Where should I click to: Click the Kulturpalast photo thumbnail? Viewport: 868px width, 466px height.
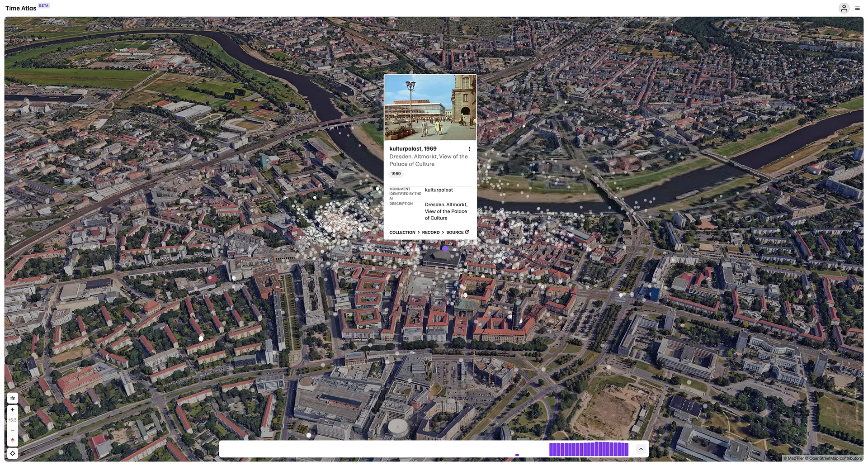click(430, 108)
